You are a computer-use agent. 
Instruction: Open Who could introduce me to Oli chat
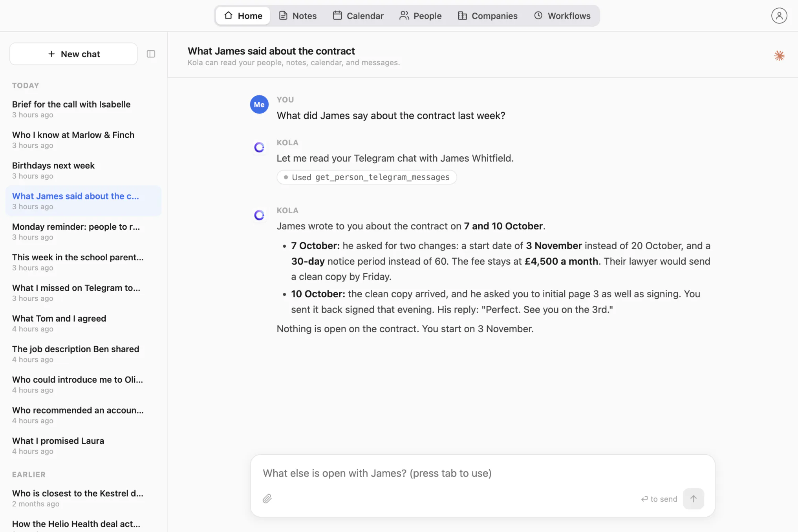83,385
